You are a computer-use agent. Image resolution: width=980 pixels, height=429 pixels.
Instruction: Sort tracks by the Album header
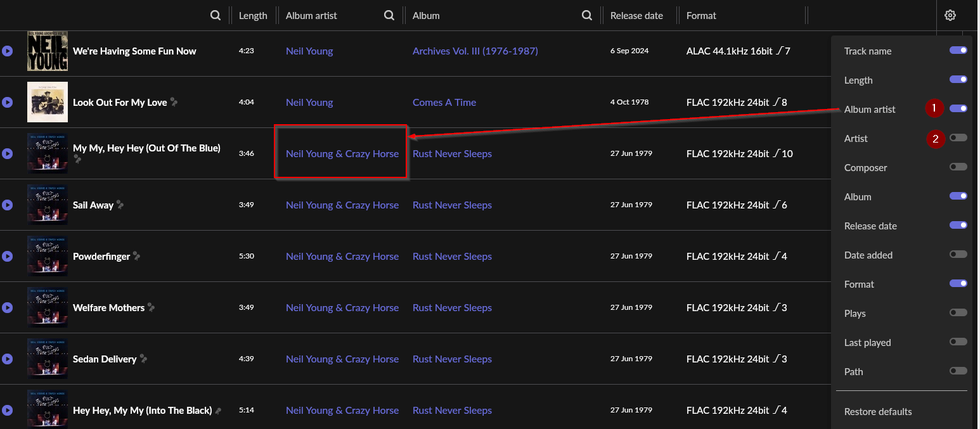[x=426, y=16]
